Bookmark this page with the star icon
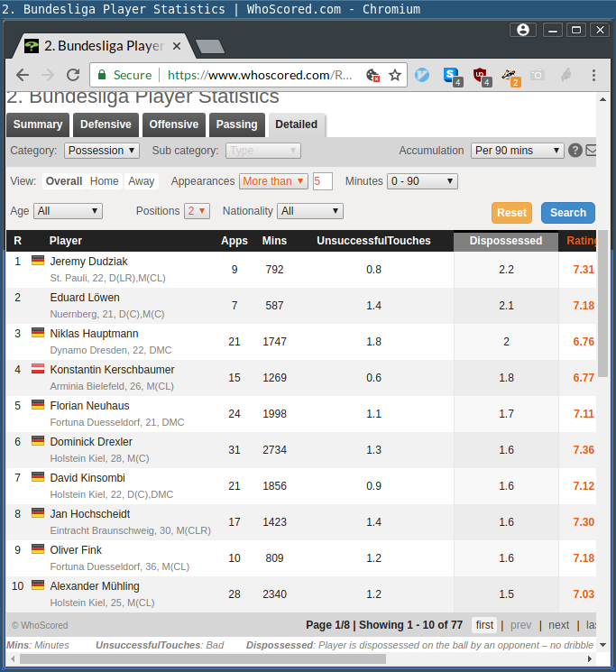Screen dimensions: 616x672 click(394, 76)
